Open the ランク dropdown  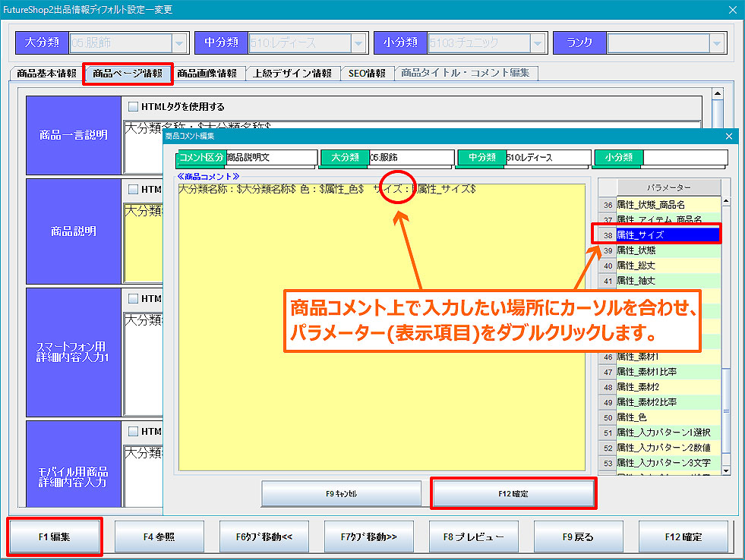click(x=716, y=43)
